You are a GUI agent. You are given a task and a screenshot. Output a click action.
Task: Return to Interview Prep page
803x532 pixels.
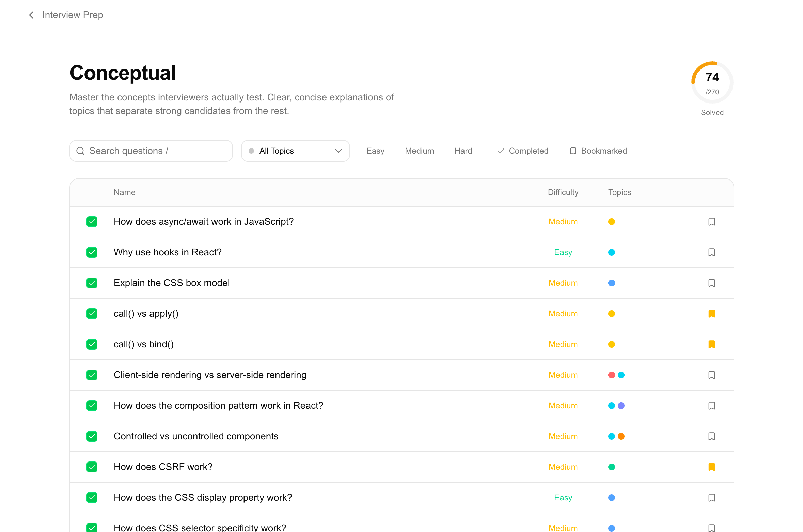click(73, 15)
